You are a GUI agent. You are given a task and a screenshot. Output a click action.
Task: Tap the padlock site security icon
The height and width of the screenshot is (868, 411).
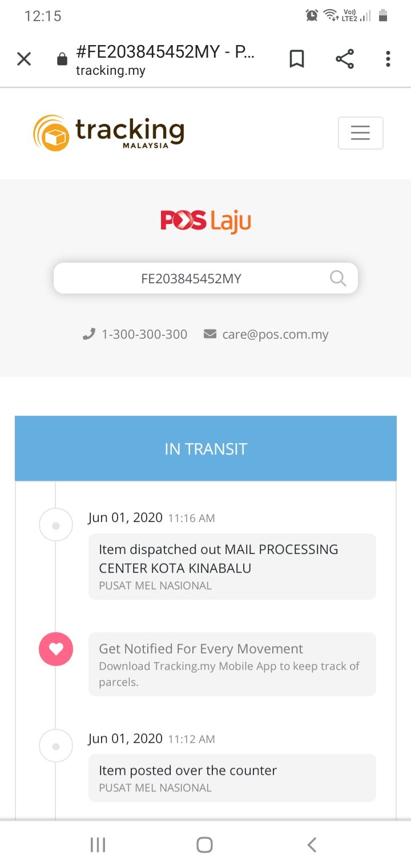[62, 59]
